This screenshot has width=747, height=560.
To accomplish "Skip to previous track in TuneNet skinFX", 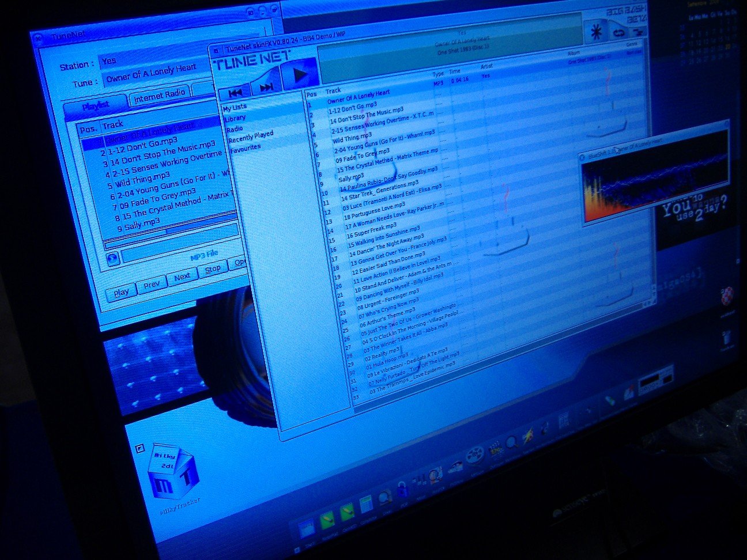I will [x=235, y=92].
